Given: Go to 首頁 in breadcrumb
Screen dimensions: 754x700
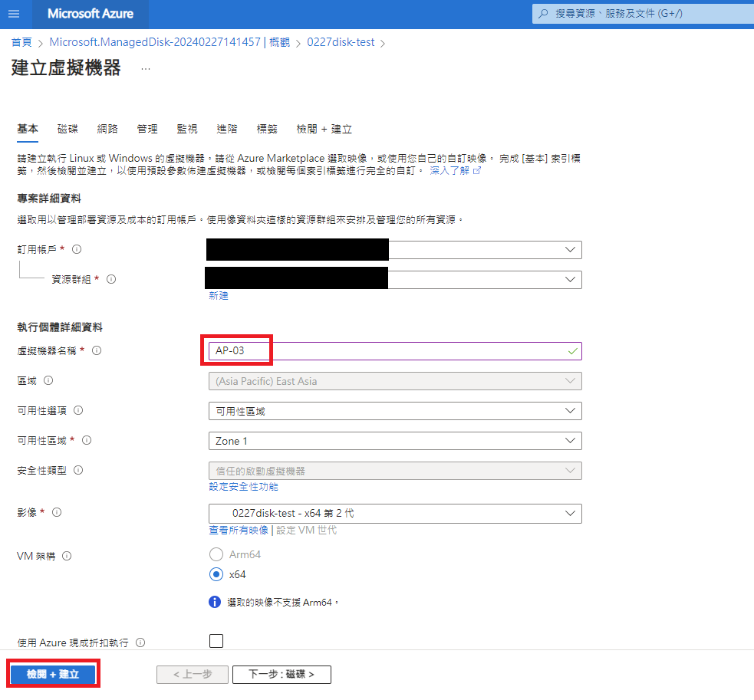Looking at the screenshot, I should (x=21, y=42).
